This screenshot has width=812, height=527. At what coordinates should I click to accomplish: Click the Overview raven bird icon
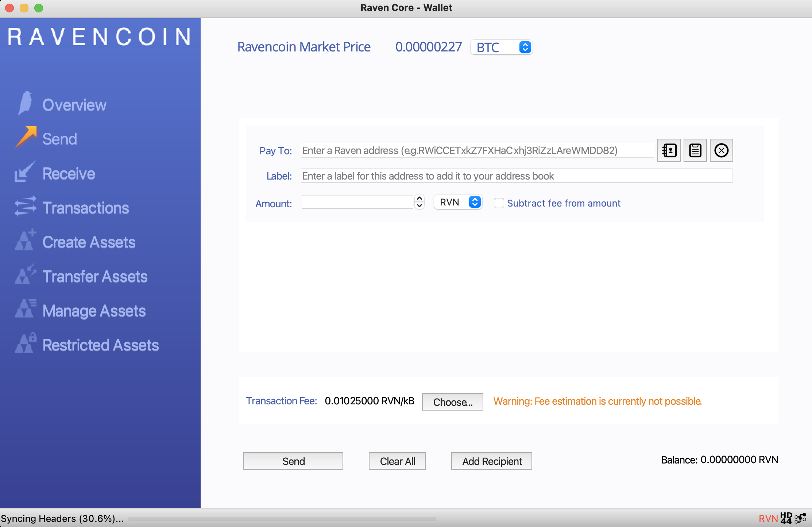point(26,103)
